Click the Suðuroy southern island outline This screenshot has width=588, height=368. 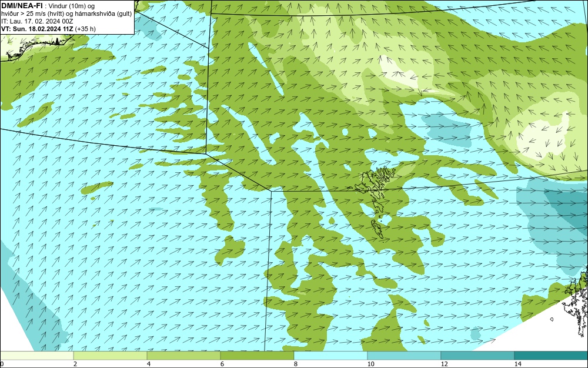pyautogui.click(x=377, y=229)
